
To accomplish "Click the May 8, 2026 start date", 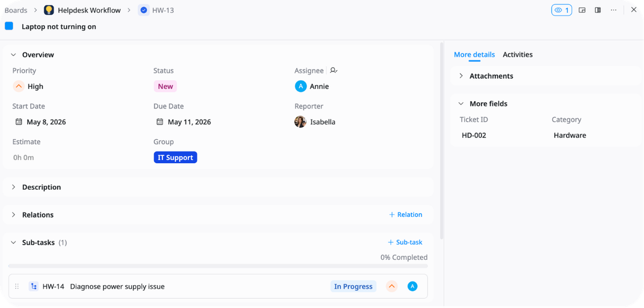I will point(46,122).
